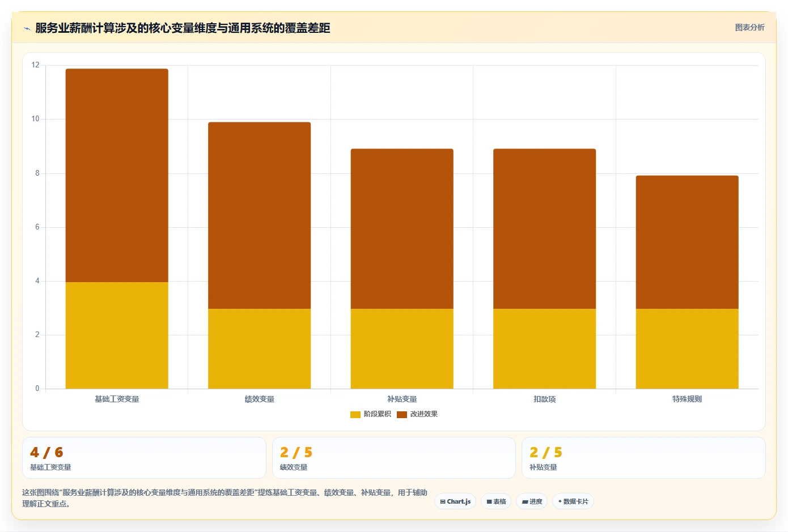Toggle the 改进效果 legend label
788x532 pixels.
coord(424,414)
